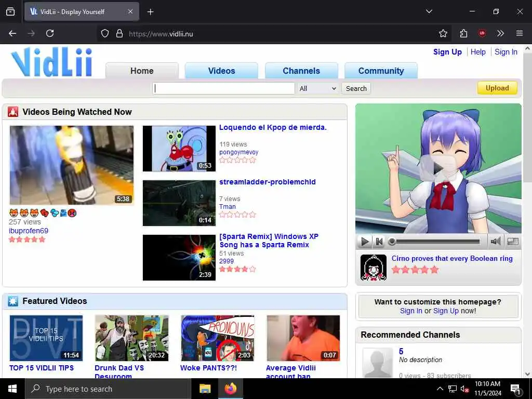Click the video player seek bar
The height and width of the screenshot is (399, 532).
436,242
